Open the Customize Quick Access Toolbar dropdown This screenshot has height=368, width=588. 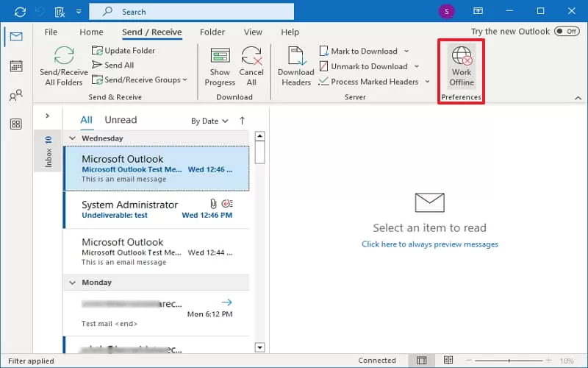pyautogui.click(x=79, y=12)
